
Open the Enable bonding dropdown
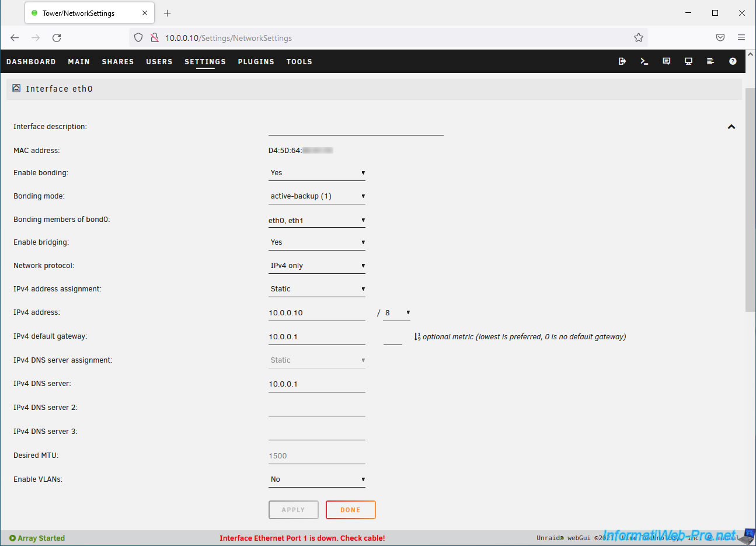coord(317,173)
